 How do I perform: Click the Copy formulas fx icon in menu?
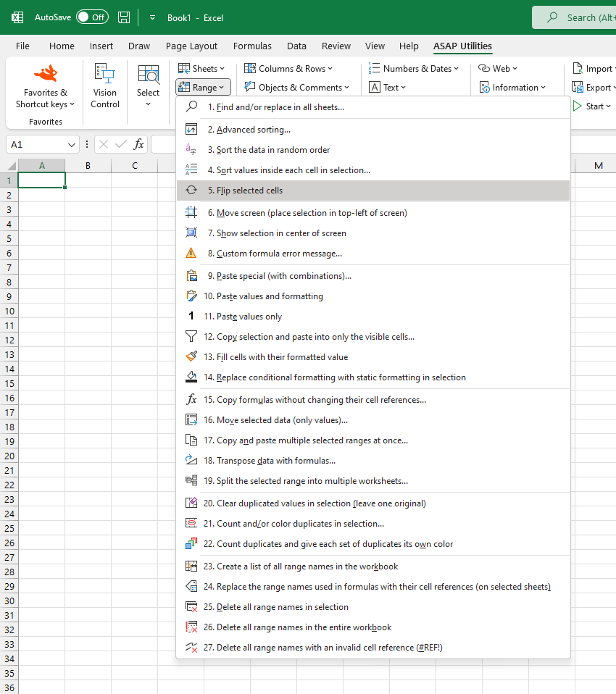click(x=191, y=399)
